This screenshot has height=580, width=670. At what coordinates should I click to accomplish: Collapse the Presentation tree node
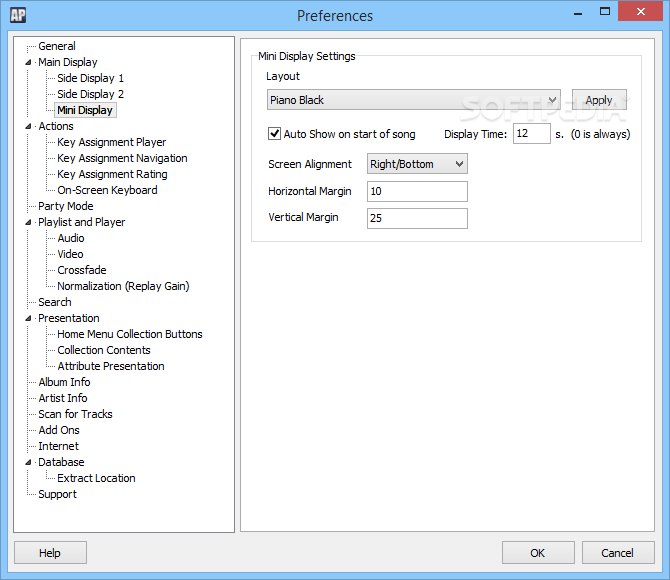click(28, 318)
